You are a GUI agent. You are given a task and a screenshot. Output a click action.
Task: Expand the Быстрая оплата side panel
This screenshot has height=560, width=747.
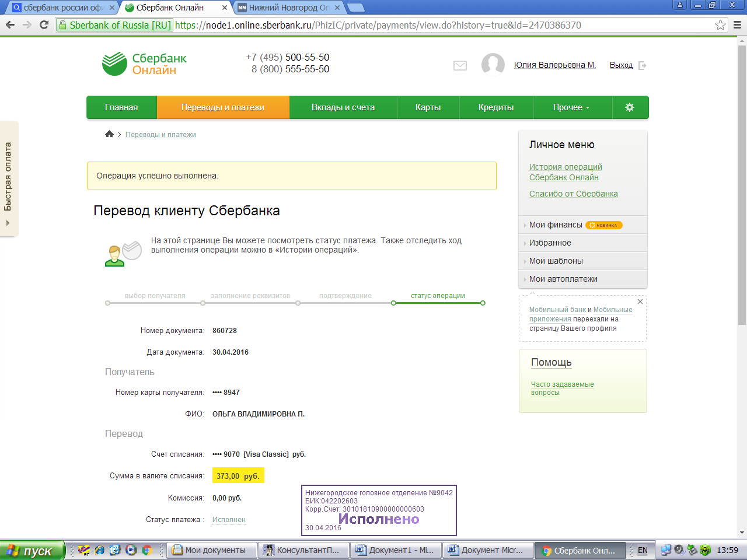9,178
